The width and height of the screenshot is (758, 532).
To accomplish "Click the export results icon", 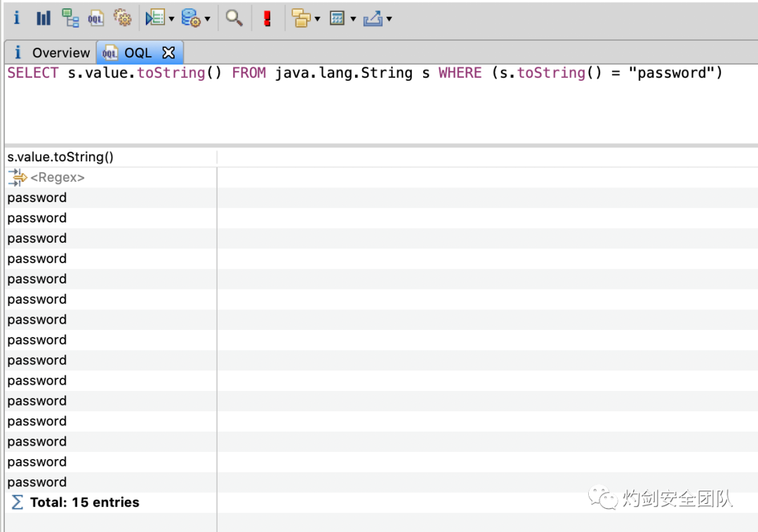I will tap(373, 18).
